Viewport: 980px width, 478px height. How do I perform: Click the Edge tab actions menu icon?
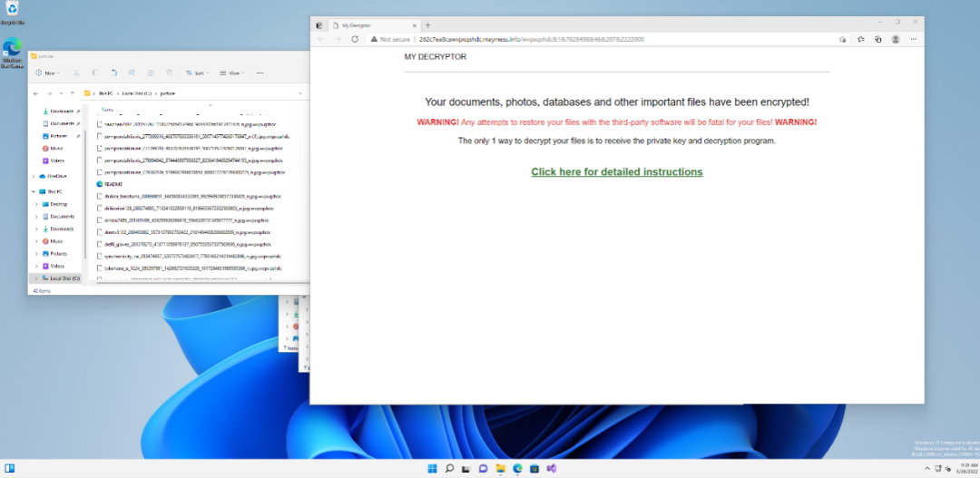318,25
